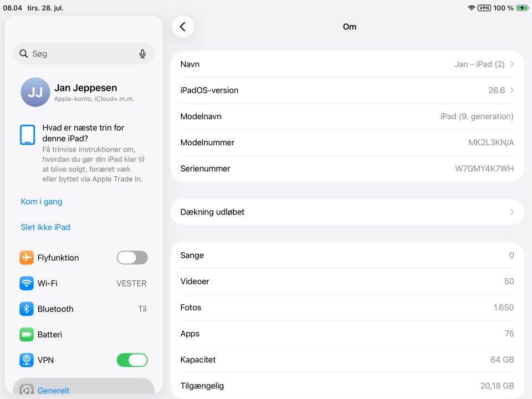The width and height of the screenshot is (532, 399).
Task: Expand Dækning udløbet chevron
Action: tap(511, 212)
